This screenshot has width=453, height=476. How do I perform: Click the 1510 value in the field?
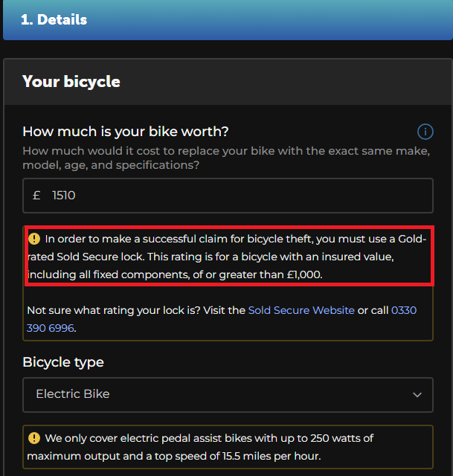pos(64,195)
